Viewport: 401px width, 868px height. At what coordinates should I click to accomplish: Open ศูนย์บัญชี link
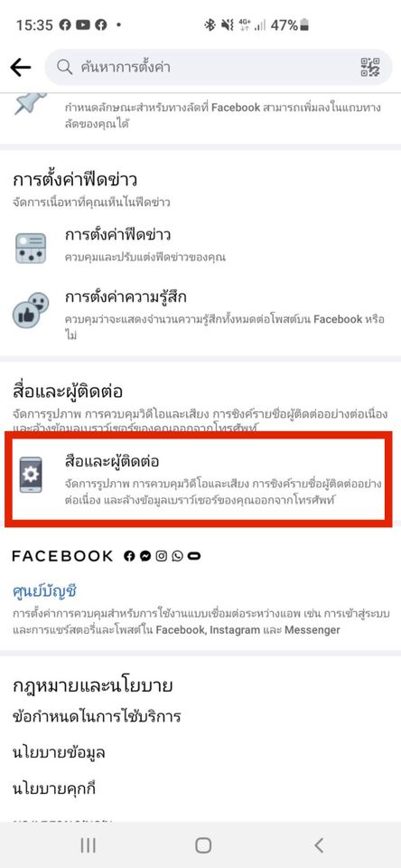click(x=43, y=591)
